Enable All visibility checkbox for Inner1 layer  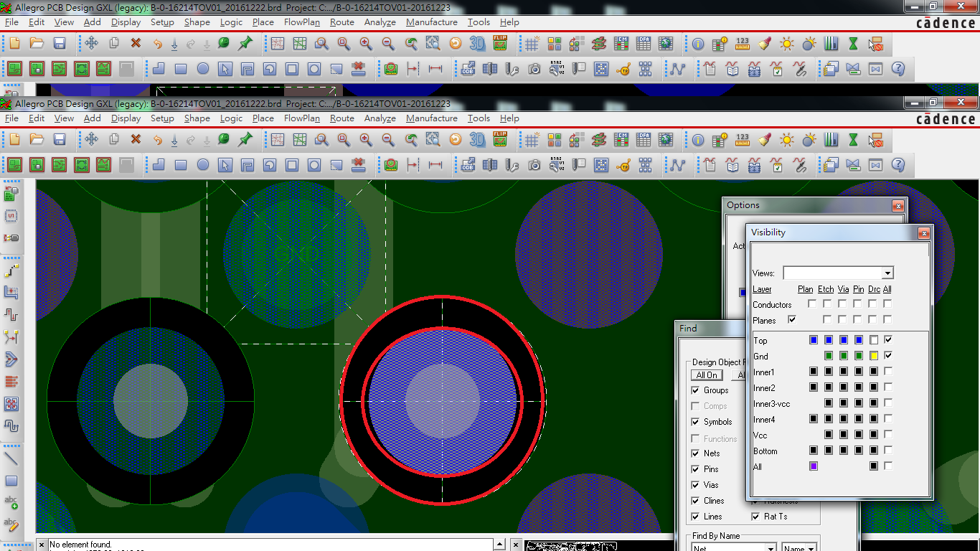coord(888,372)
